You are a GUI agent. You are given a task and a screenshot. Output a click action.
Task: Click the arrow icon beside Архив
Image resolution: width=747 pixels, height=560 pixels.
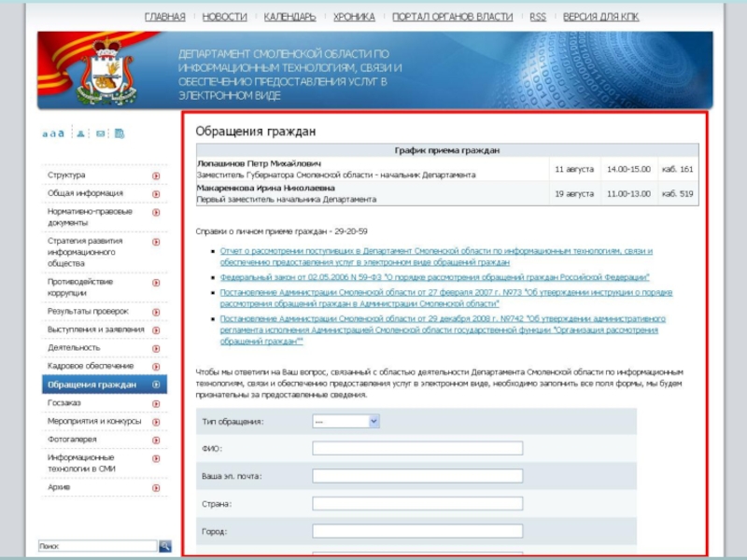156,488
